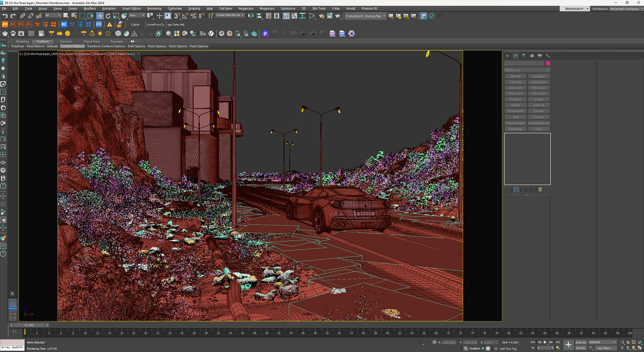The width and height of the screenshot is (644, 352).
Task: Apply the TurboSmooth modifier button
Action: (x=515, y=111)
